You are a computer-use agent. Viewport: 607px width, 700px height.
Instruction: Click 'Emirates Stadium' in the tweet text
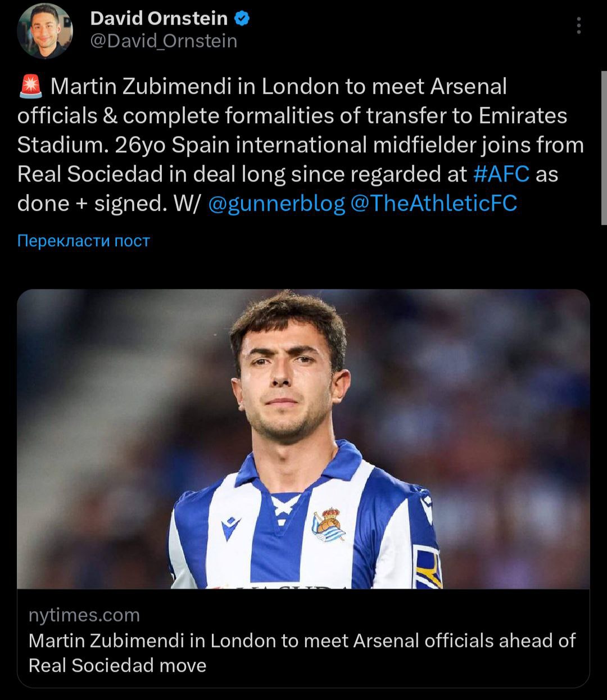[x=523, y=116]
